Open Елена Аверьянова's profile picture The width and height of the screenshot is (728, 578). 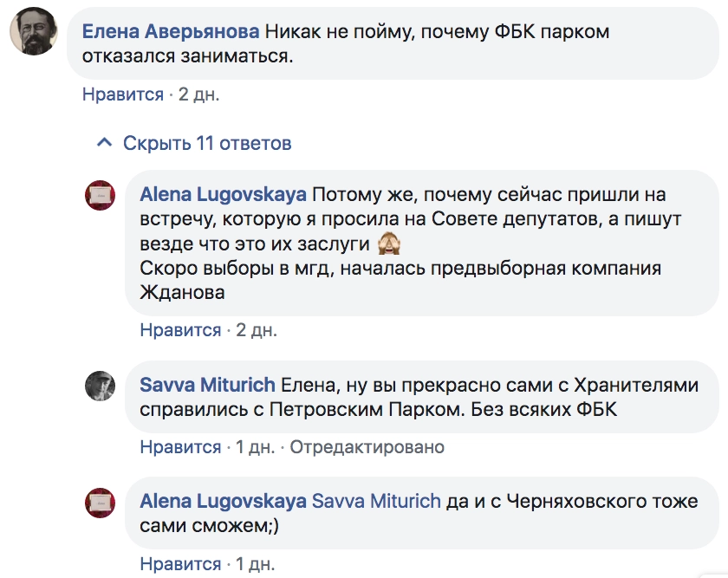[x=35, y=35]
